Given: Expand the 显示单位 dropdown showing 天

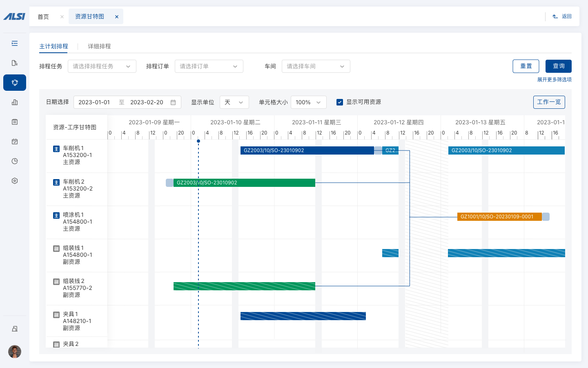Looking at the screenshot, I should click(x=234, y=102).
